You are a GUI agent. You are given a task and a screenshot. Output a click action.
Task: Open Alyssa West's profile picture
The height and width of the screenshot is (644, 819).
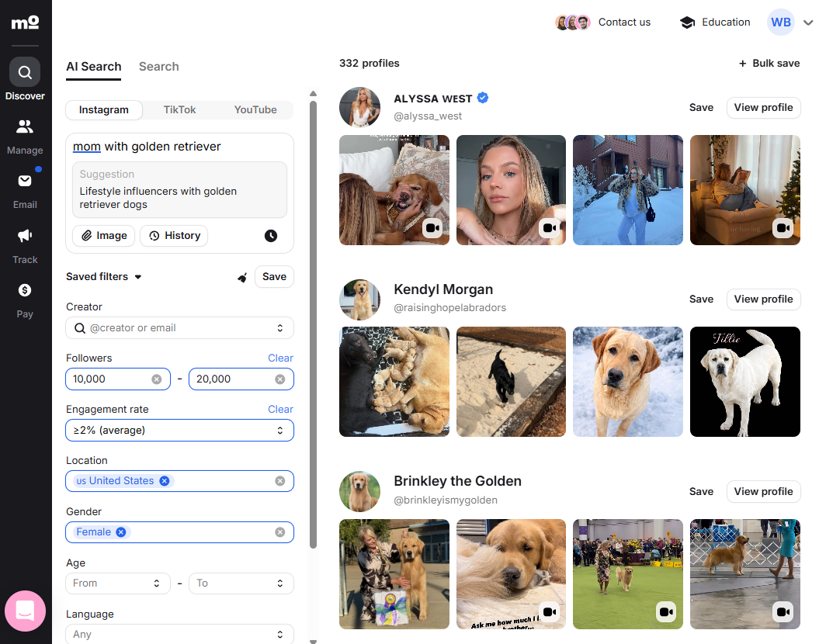point(360,108)
